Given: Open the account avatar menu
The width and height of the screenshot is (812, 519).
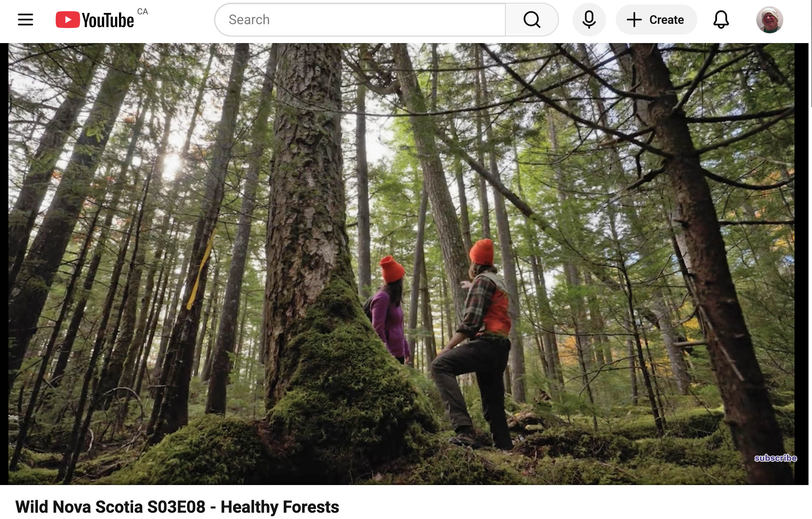Looking at the screenshot, I should point(769,20).
